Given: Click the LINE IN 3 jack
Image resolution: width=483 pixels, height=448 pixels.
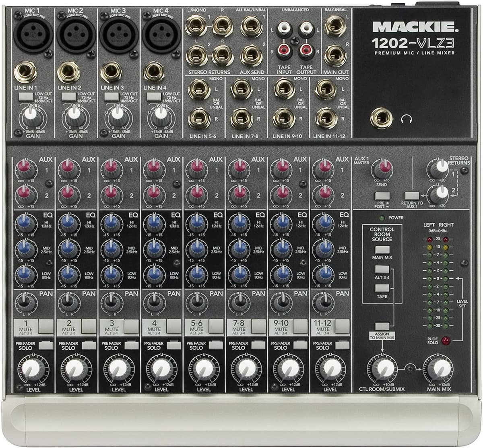Looking at the screenshot, I should (x=112, y=72).
